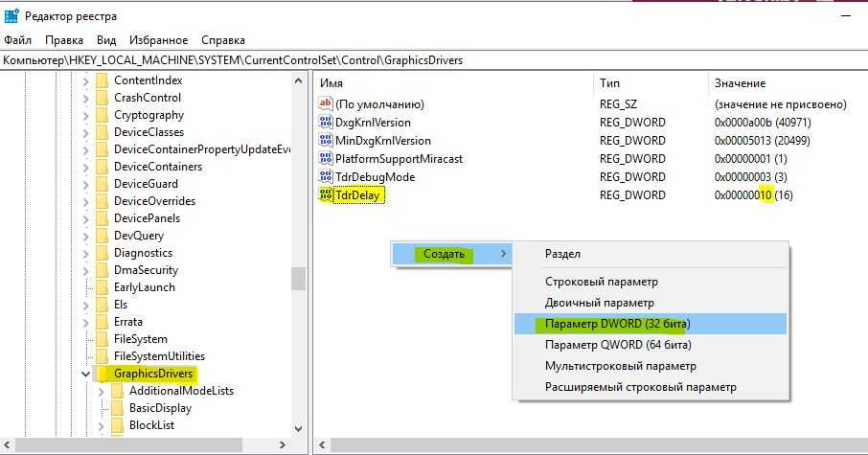Click the DeviceOverrides folder icon
The width and height of the screenshot is (868, 455).
point(102,200)
